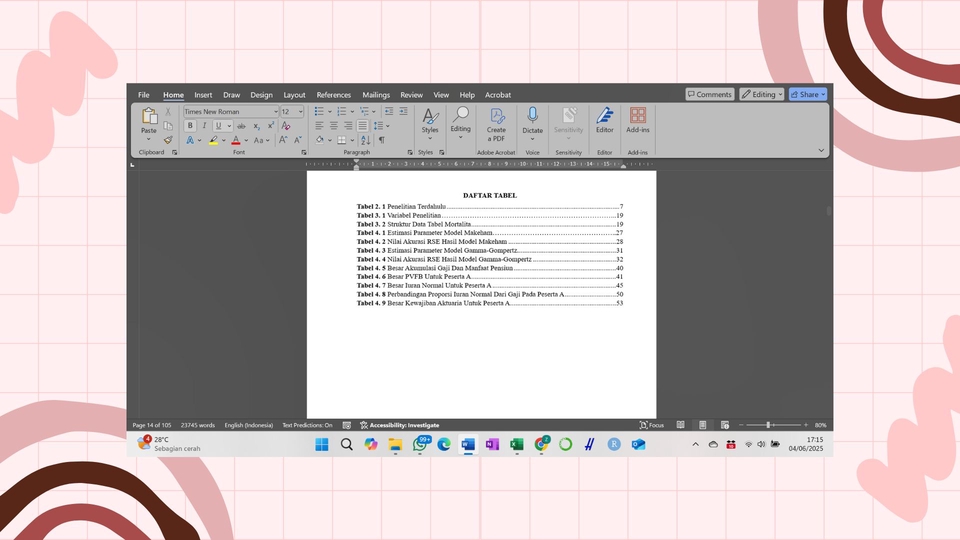
Task: Switch to the Acrobat tab
Action: (x=498, y=95)
